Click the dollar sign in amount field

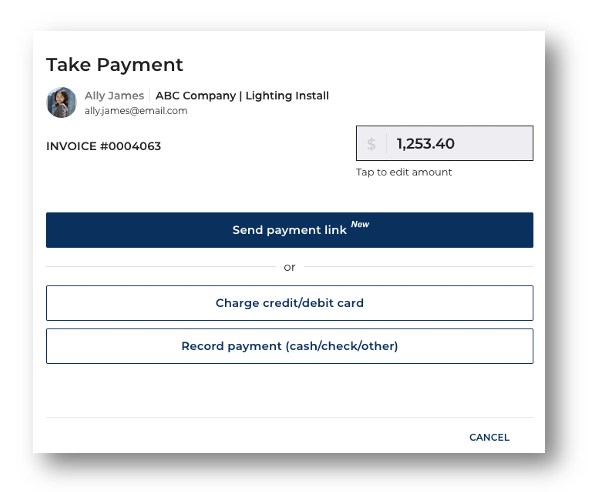(x=371, y=144)
